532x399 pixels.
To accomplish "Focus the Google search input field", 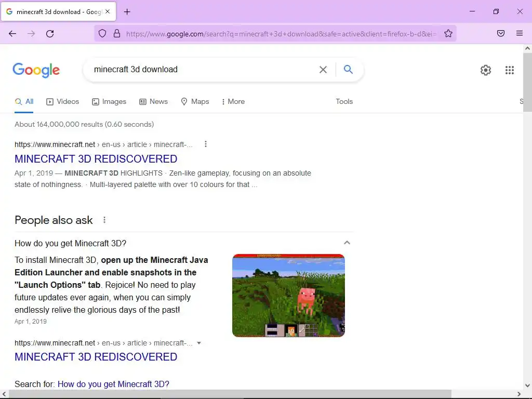I will click(204, 70).
